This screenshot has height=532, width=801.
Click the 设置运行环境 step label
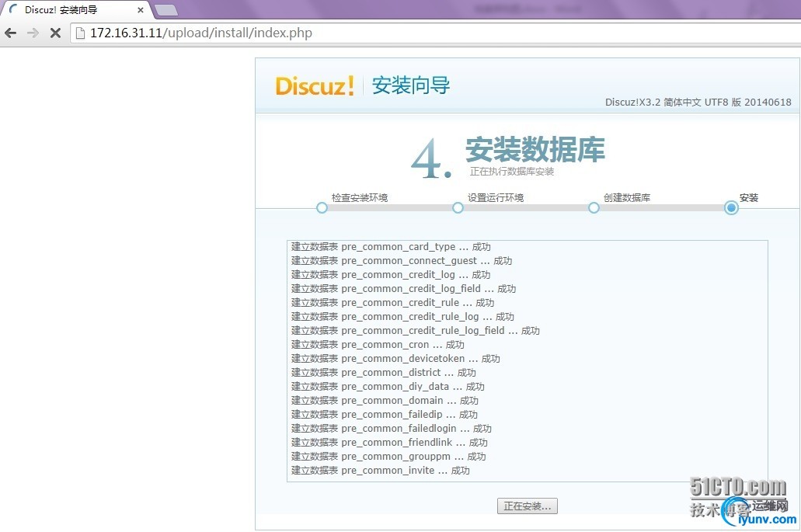[496, 197]
